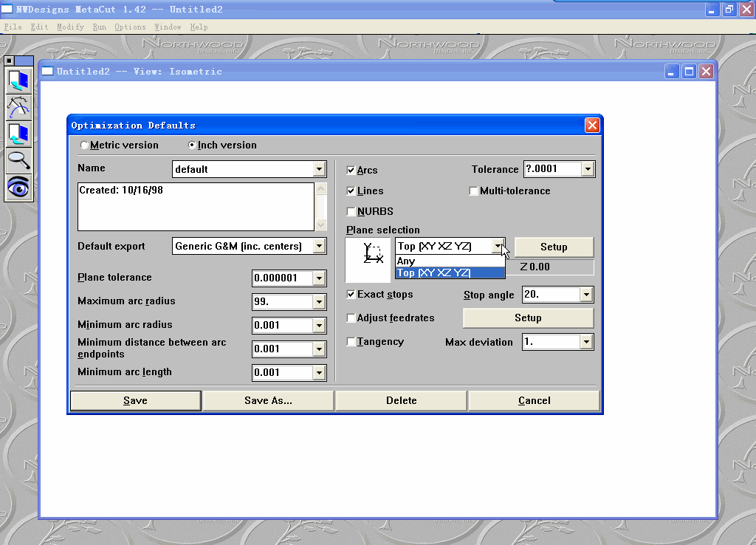This screenshot has height=545, width=756.
Task: Enable the NURBS checkbox
Action: point(351,211)
